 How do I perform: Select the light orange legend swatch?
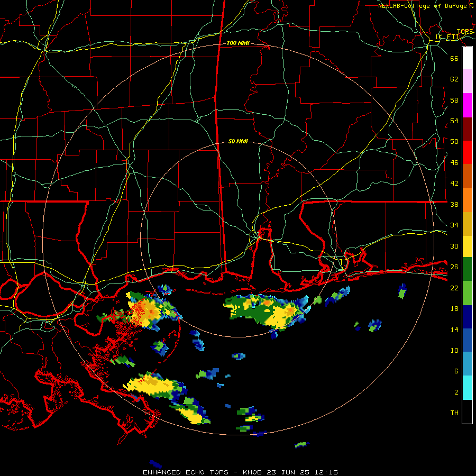coord(467,200)
